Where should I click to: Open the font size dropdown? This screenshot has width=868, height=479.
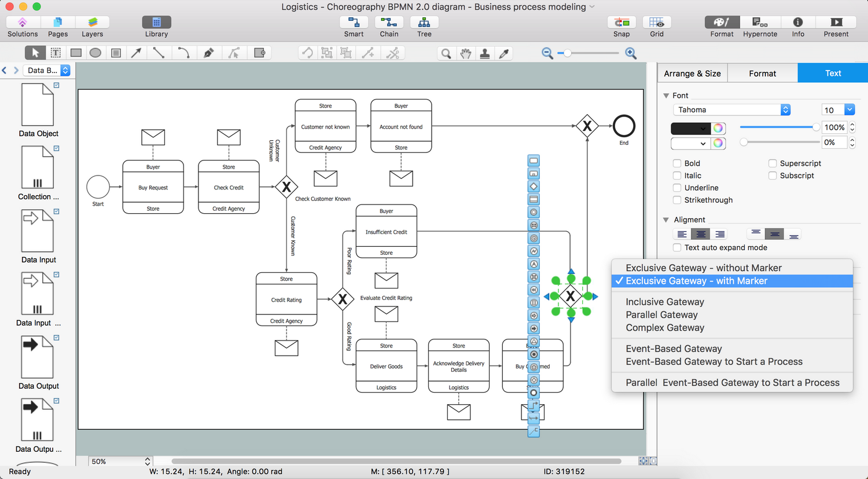coord(849,110)
